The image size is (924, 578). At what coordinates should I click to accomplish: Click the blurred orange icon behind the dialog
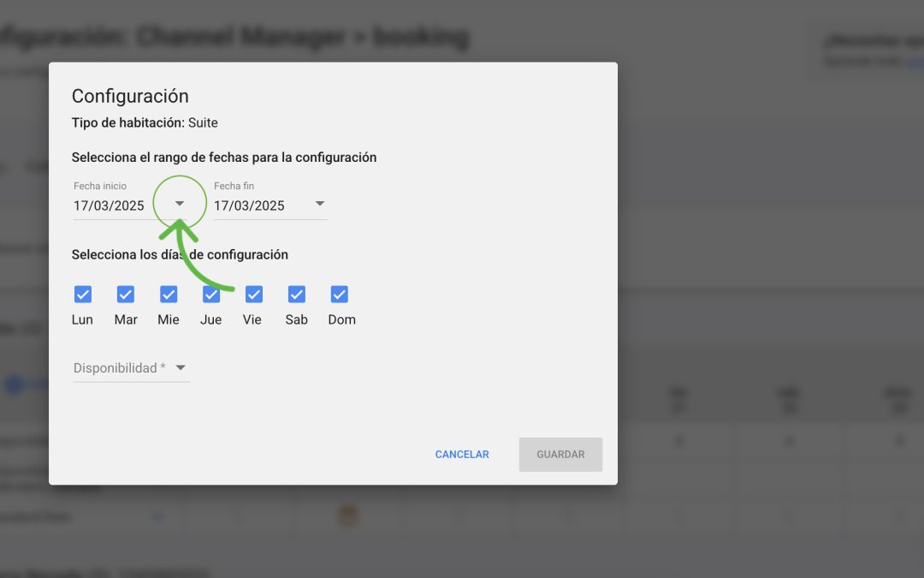[x=348, y=516]
